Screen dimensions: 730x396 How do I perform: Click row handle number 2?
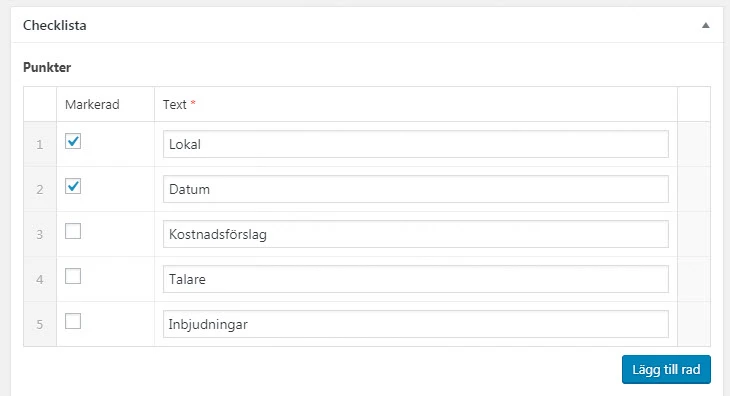click(40, 189)
